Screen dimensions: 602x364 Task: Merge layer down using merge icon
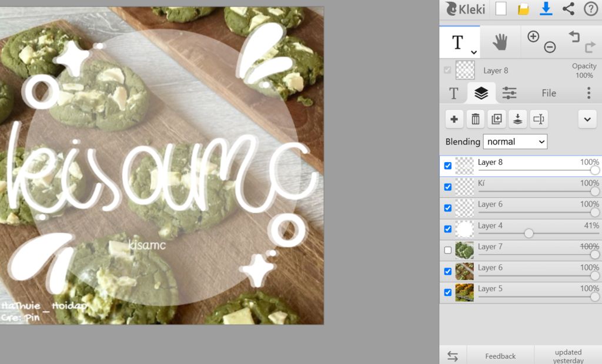point(517,119)
